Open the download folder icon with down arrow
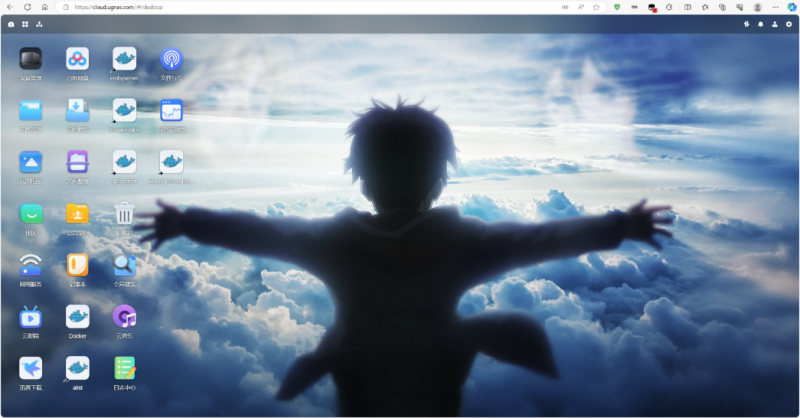The image size is (800, 418). (x=78, y=110)
